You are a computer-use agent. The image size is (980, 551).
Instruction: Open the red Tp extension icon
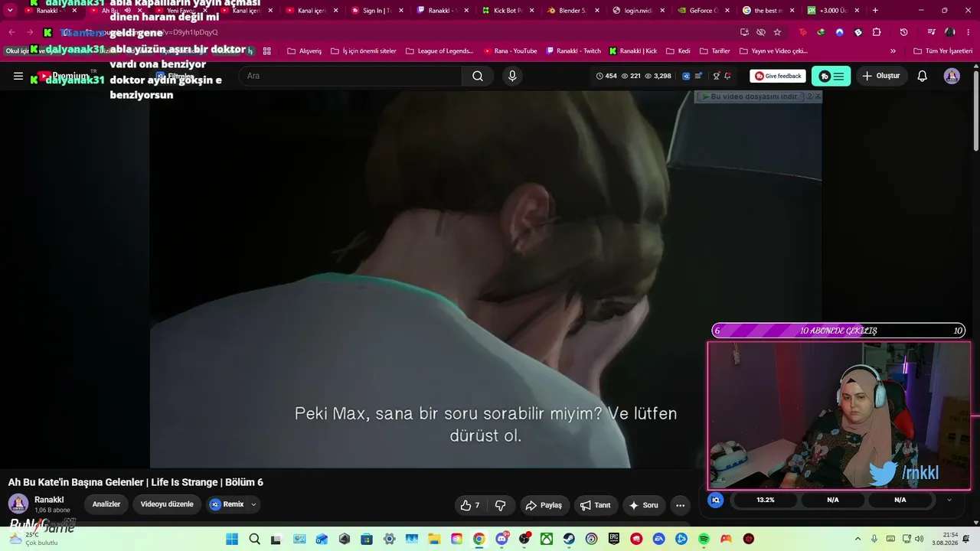[x=802, y=32]
